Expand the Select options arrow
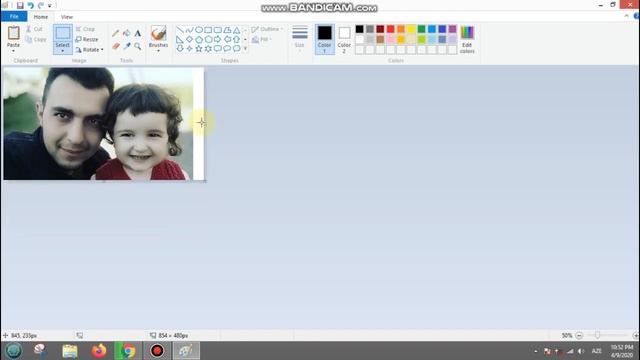 [62, 51]
